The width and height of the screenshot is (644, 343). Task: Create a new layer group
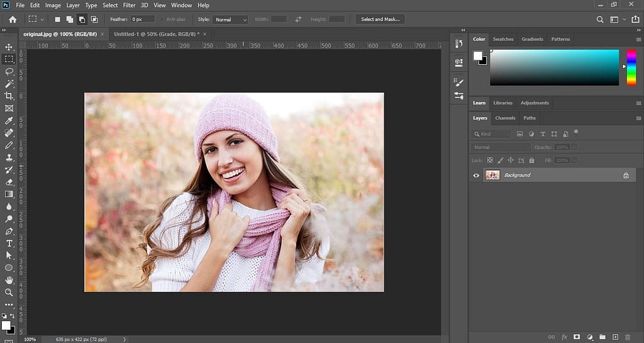tap(602, 337)
